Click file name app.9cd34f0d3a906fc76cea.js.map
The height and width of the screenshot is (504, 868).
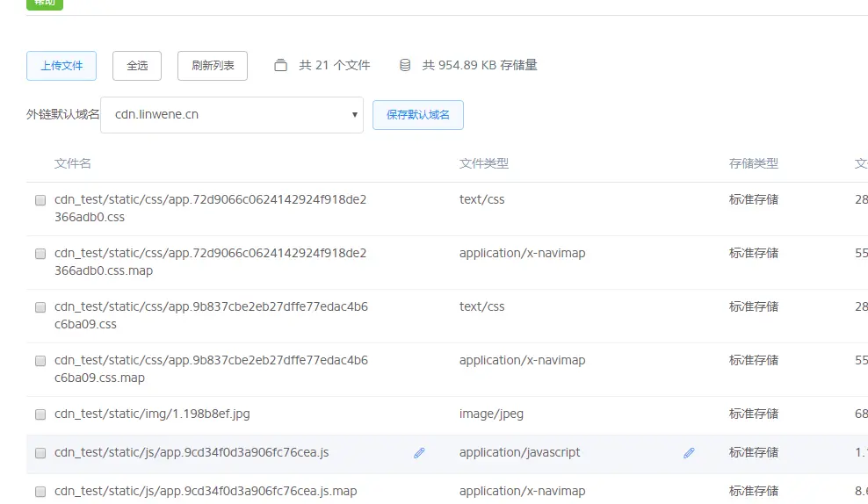[206, 491]
